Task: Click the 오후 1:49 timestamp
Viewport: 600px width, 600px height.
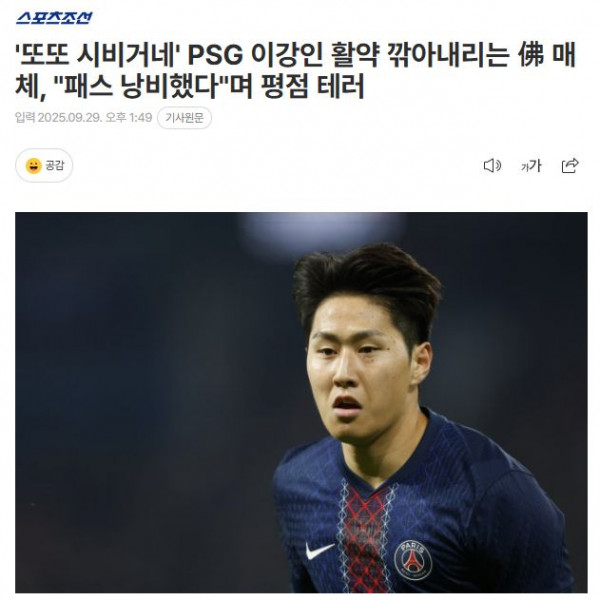Action: coord(129,117)
